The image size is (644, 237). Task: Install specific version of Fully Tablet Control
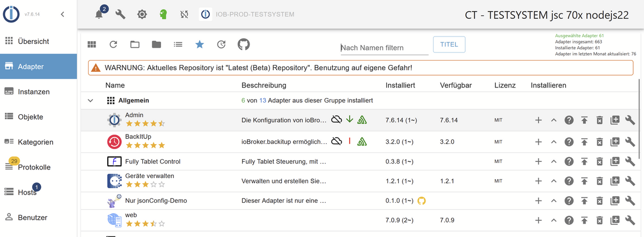click(616, 161)
